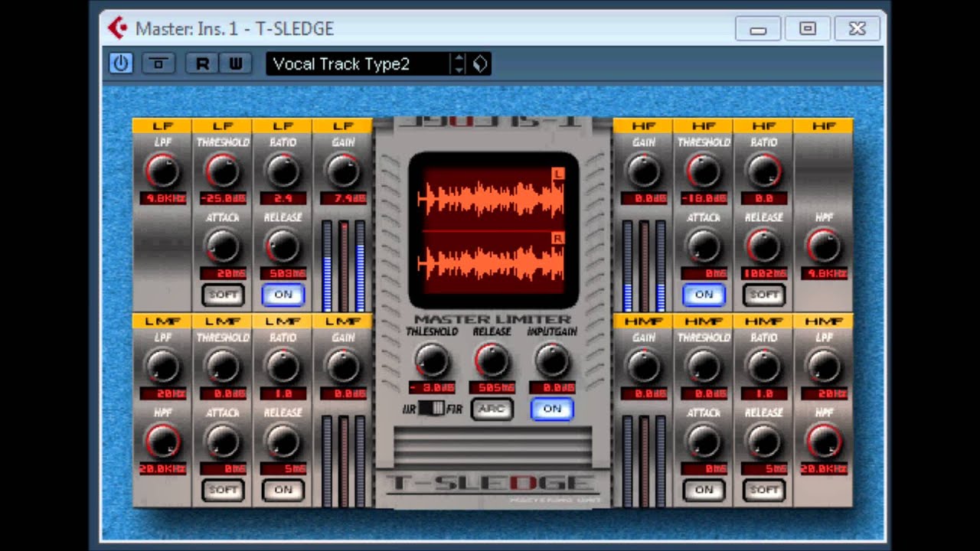Click the Master Limiter Release value 505ms

[x=492, y=387]
